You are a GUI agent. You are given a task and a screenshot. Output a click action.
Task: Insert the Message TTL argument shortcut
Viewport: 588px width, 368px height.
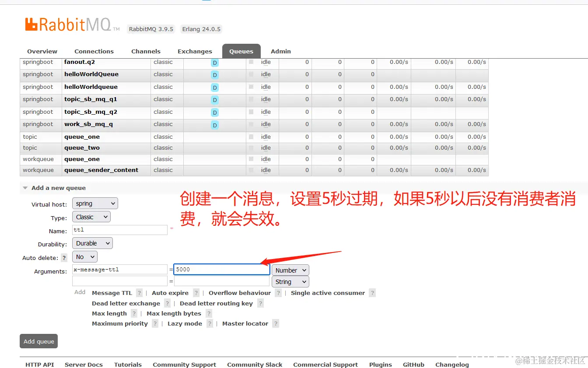click(112, 293)
